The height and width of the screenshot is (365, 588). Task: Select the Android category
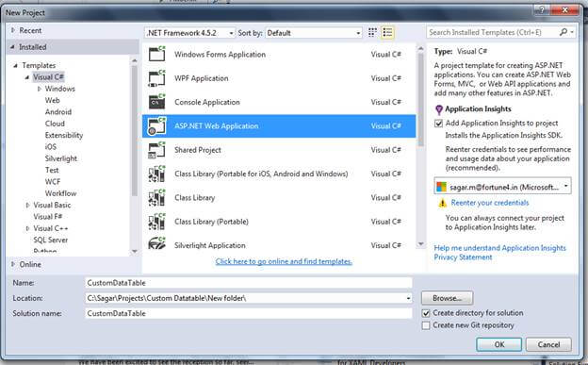coord(58,112)
